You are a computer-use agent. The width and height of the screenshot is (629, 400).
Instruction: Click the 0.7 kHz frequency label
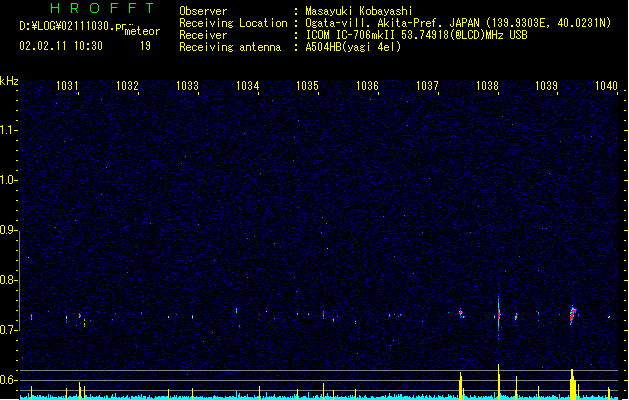point(9,330)
